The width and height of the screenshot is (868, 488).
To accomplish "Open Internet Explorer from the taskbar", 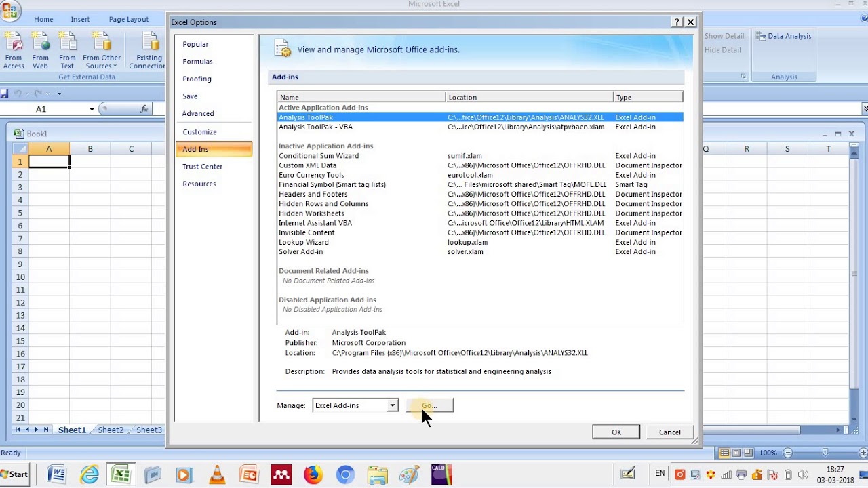I will pos(90,474).
